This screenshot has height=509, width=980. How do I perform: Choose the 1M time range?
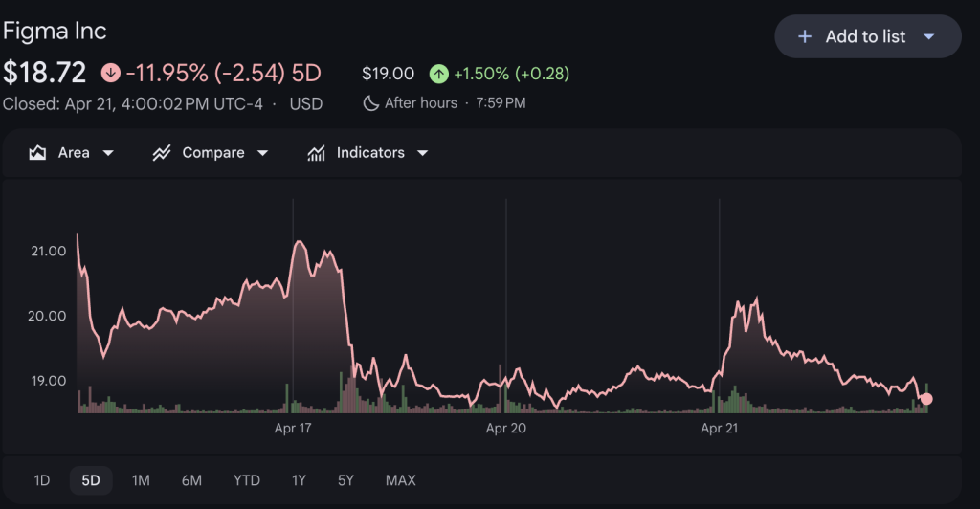point(141,480)
